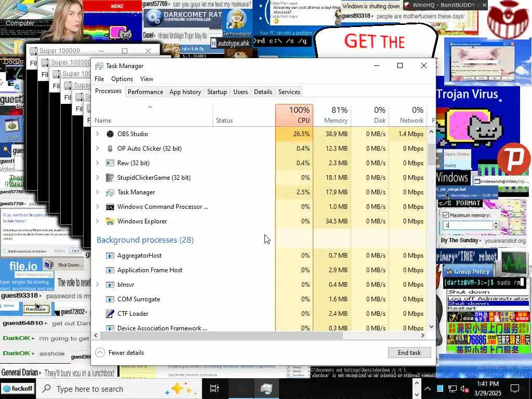Click the Type here to search box
Viewport: 532px width, 399px height.
click(119, 389)
